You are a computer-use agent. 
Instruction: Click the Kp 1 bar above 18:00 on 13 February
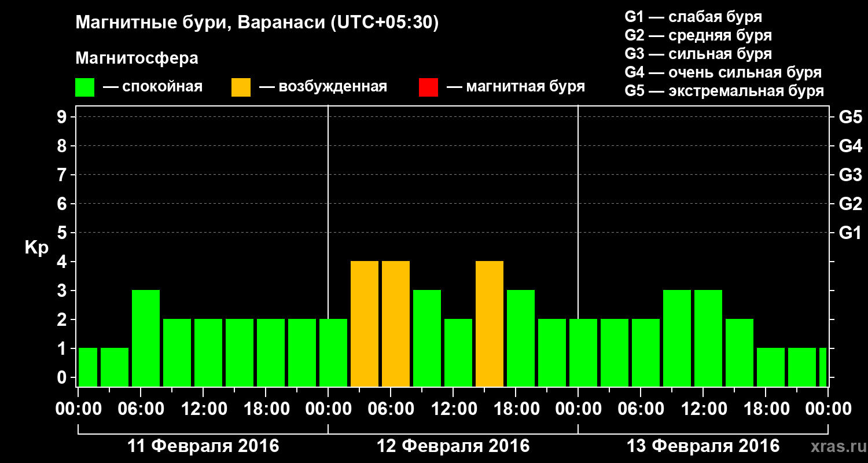771,368
